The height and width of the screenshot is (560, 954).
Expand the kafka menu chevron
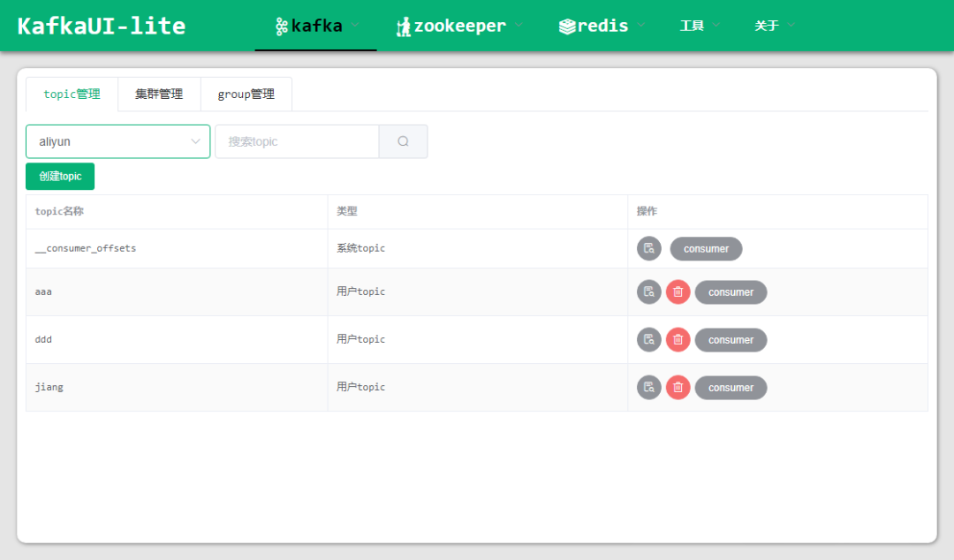[x=355, y=25]
